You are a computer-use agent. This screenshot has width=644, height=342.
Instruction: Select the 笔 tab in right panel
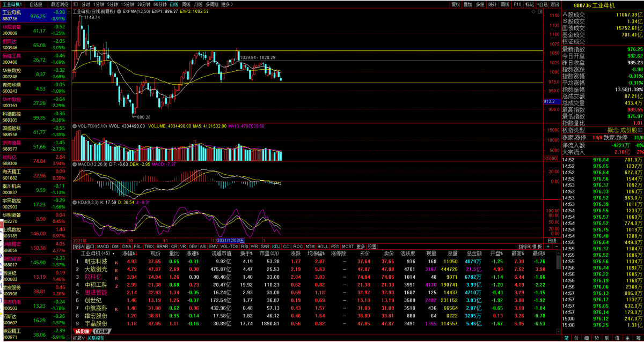pos(567,338)
